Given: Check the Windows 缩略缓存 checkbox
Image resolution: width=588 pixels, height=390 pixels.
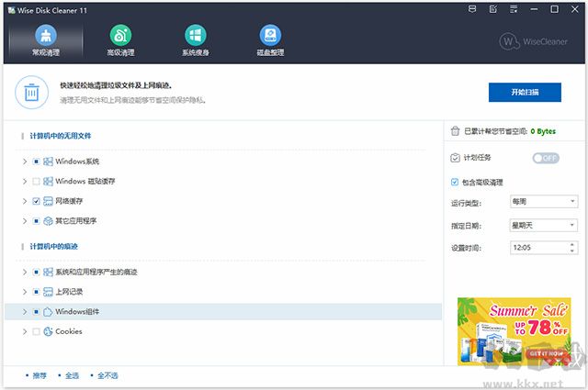Looking at the screenshot, I should click(x=36, y=181).
